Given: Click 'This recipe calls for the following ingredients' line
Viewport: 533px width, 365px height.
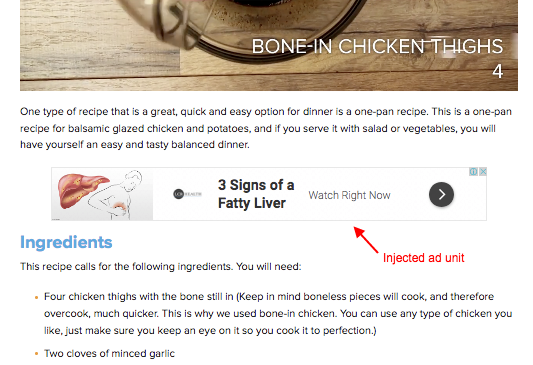Looking at the screenshot, I should coord(161,266).
